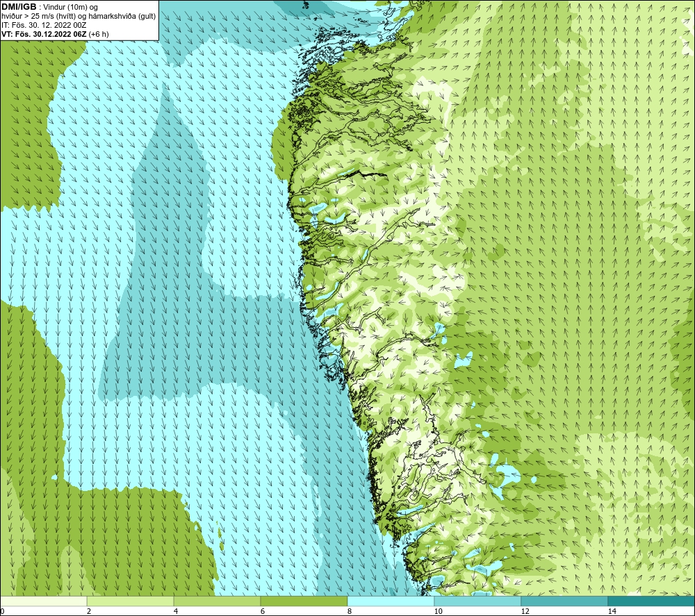Screen dimensions: 695x616
Task: Click the 10–12 m/s cyan band
Action: tap(478, 601)
